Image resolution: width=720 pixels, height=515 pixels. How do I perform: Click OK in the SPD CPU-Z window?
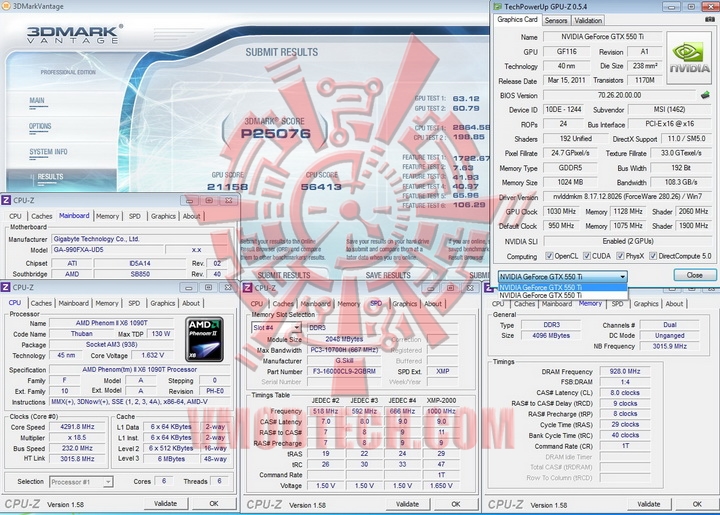click(456, 504)
